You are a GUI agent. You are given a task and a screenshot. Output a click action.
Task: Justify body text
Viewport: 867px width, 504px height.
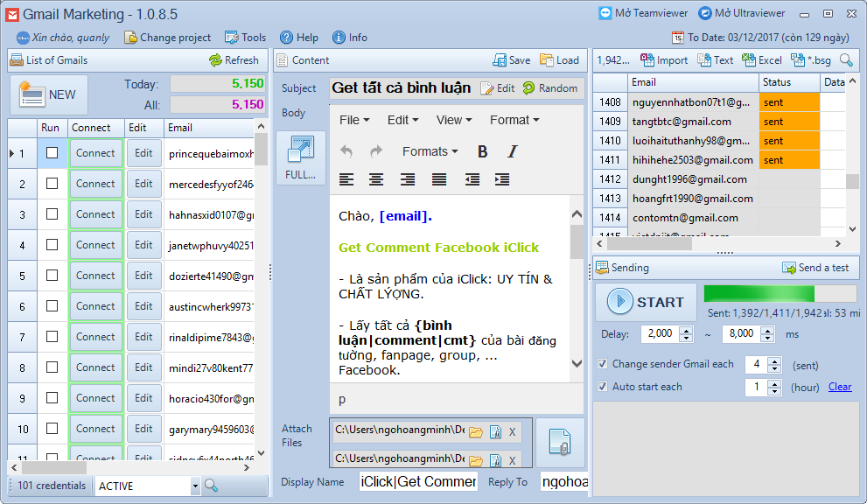tap(439, 179)
